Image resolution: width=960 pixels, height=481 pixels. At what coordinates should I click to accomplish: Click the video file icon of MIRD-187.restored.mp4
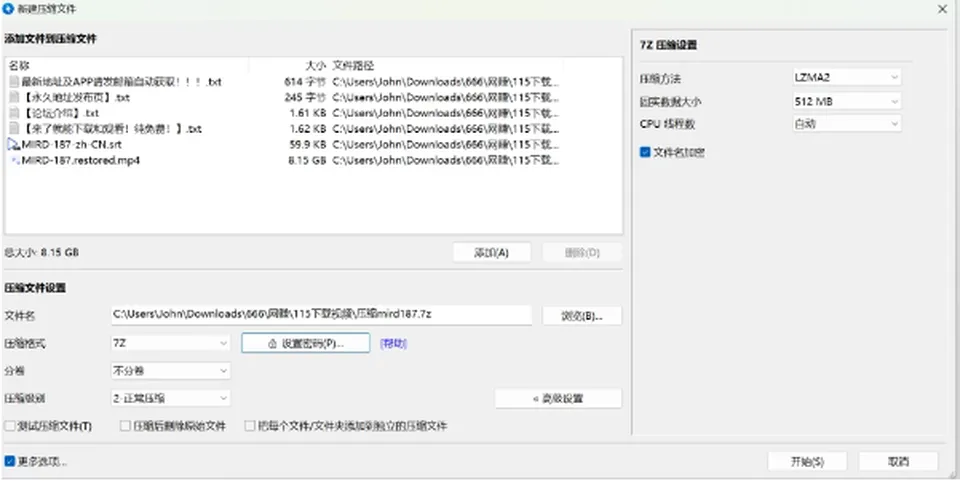[x=15, y=161]
